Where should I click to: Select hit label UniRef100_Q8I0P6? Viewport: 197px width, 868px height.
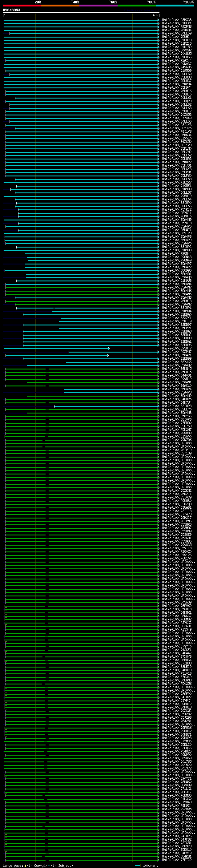point(177,419)
